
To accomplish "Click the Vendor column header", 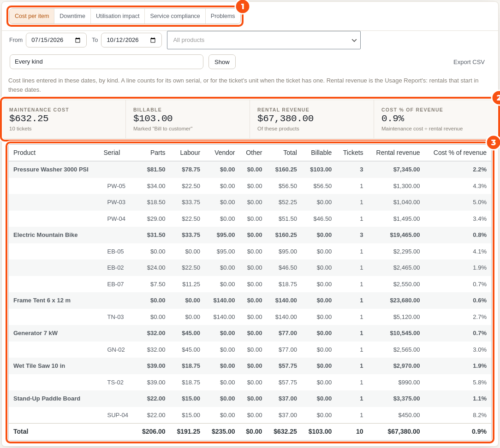I will coord(225,153).
